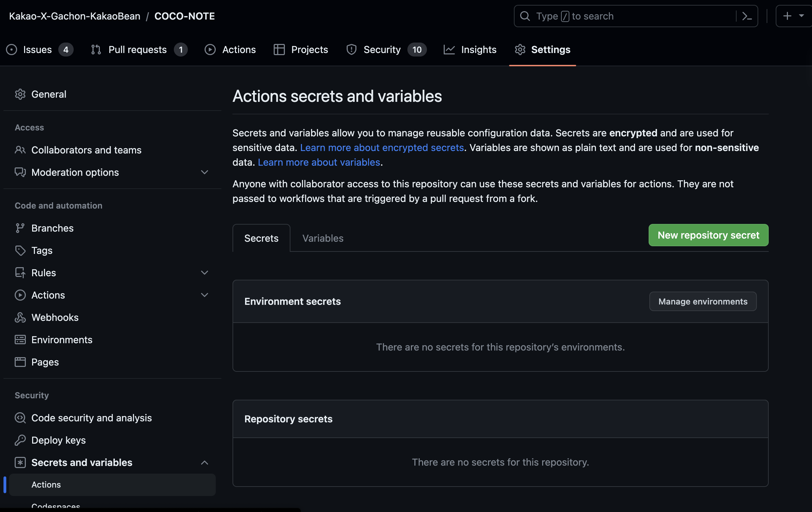Expand the sidebar Actions chevron

pos(205,295)
